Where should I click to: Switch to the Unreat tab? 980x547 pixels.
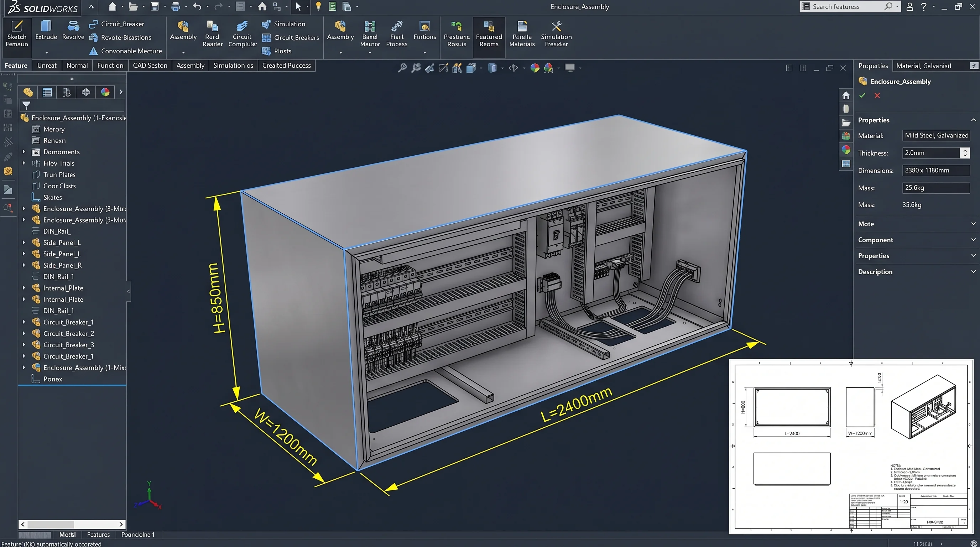(x=47, y=66)
